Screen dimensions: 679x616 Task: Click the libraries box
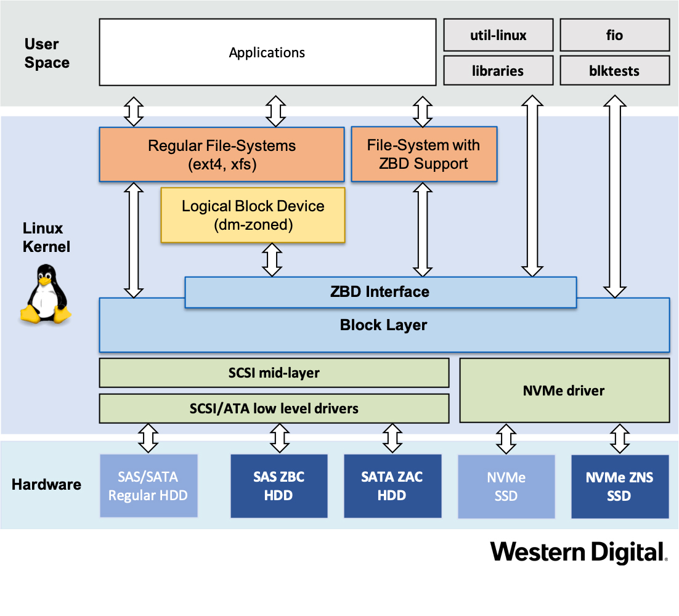click(498, 71)
